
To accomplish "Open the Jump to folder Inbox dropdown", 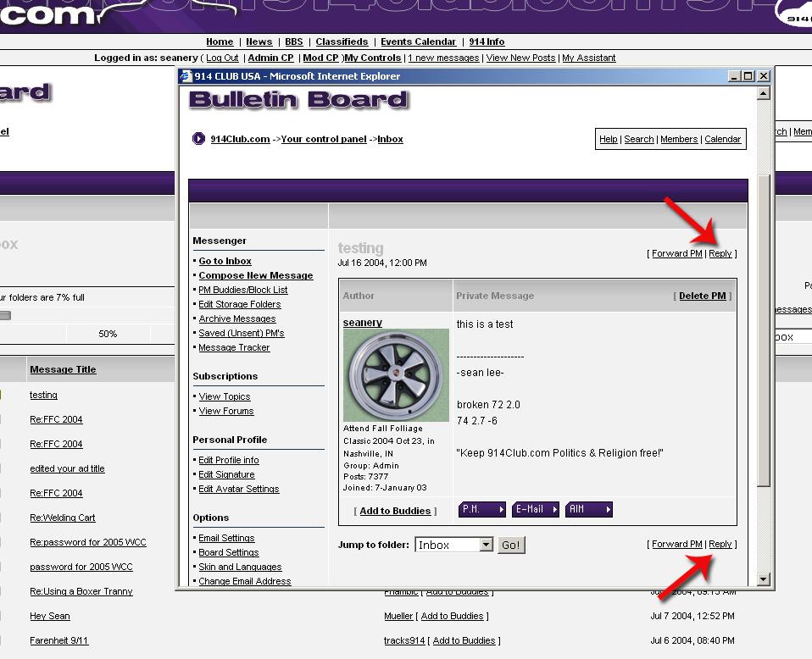I will click(453, 545).
